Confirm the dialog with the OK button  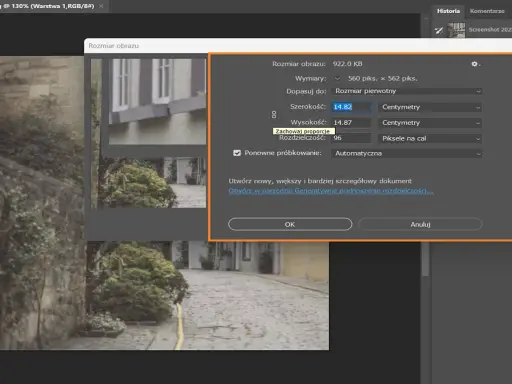pyautogui.click(x=290, y=224)
